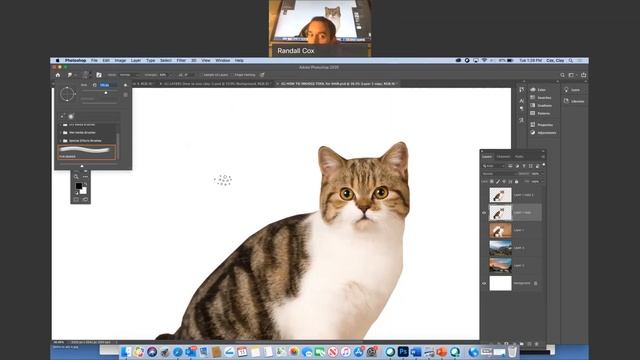Select the highlighted brush stroke preset
Screen dimensions: 640x360
[x=87, y=152]
